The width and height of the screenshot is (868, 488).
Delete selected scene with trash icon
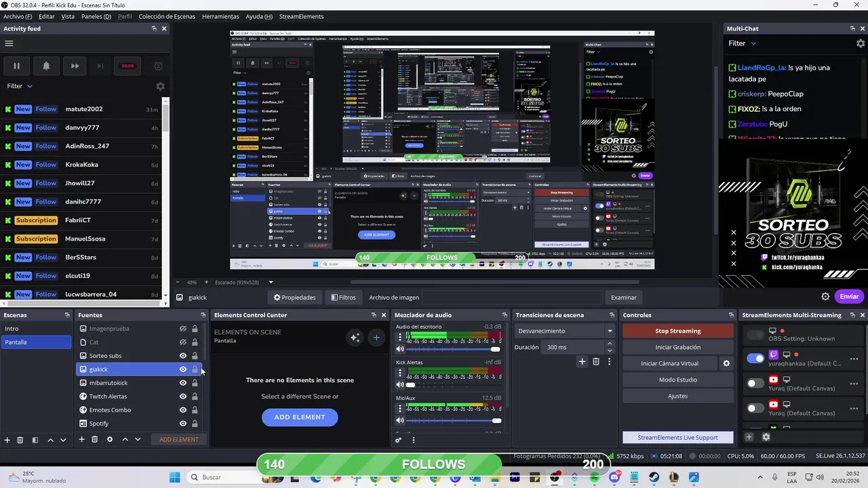pos(20,439)
